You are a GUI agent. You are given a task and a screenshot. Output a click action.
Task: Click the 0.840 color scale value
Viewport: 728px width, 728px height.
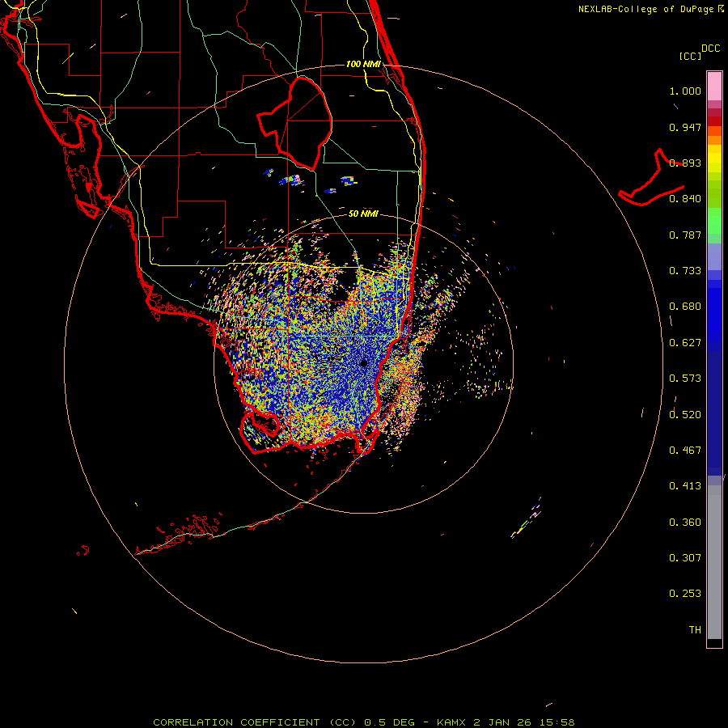[685, 199]
